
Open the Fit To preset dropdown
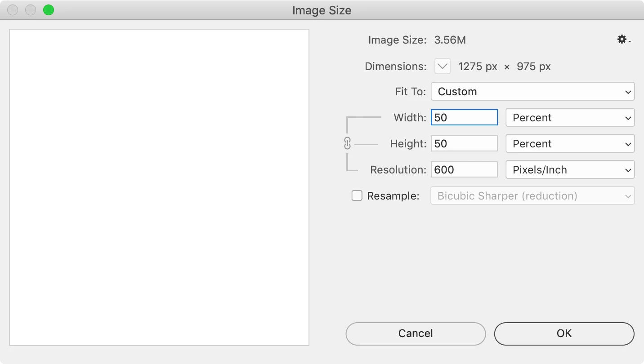pos(532,92)
